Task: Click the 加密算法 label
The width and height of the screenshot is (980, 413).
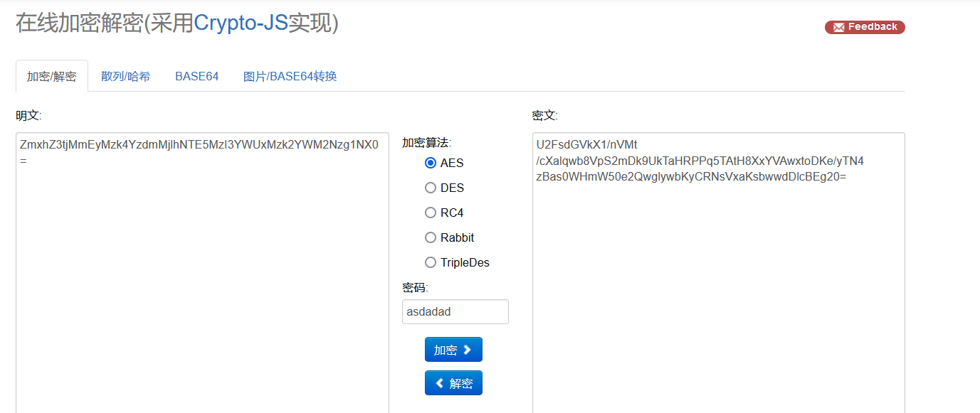Action: (426, 142)
